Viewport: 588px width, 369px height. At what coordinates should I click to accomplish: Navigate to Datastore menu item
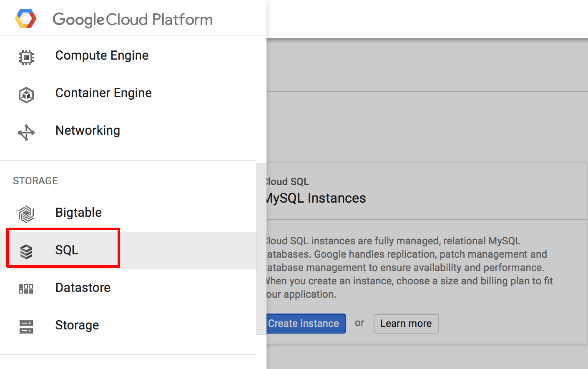[x=83, y=288]
